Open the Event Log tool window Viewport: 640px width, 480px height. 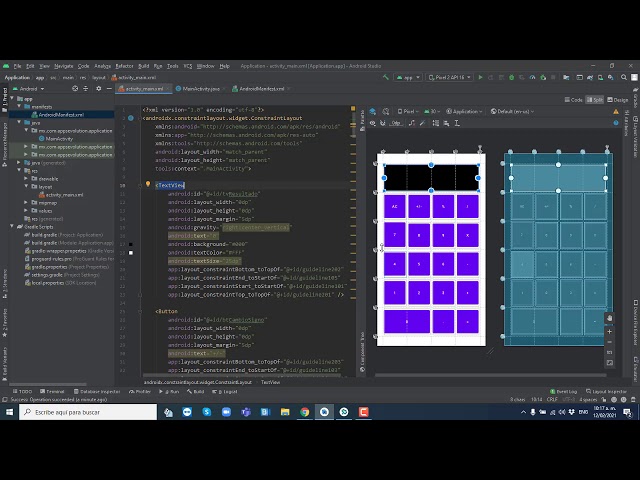[563, 391]
